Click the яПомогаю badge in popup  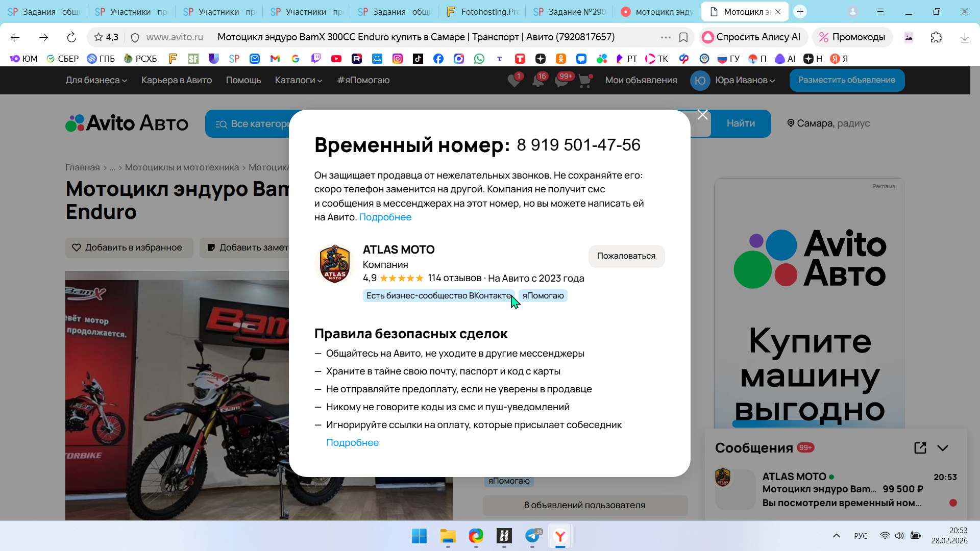point(543,295)
